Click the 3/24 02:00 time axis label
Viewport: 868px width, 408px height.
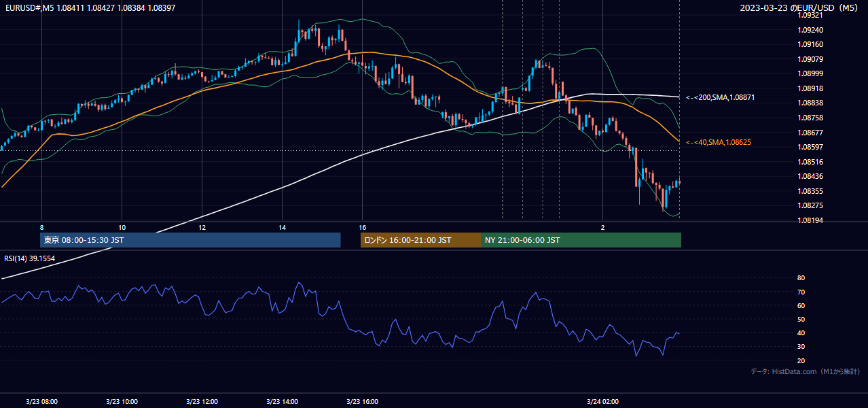603,401
